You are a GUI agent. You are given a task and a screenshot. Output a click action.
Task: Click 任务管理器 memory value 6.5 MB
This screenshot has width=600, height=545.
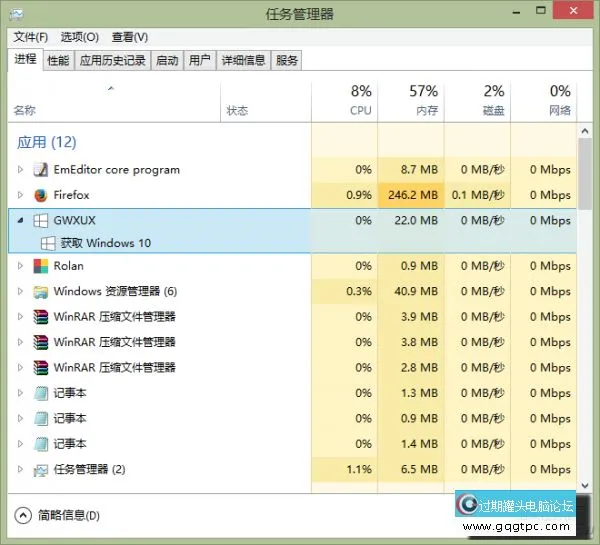(419, 469)
